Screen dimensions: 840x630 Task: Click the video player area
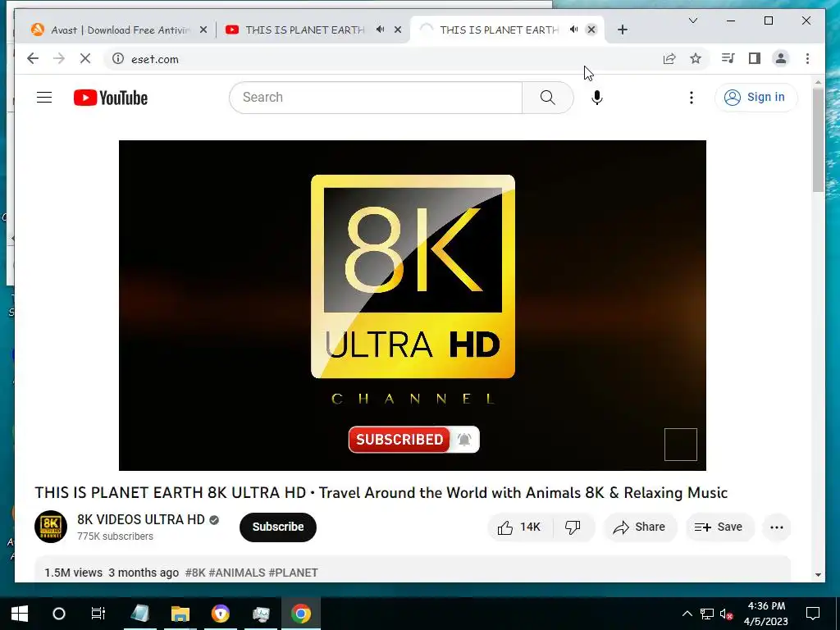pos(412,305)
